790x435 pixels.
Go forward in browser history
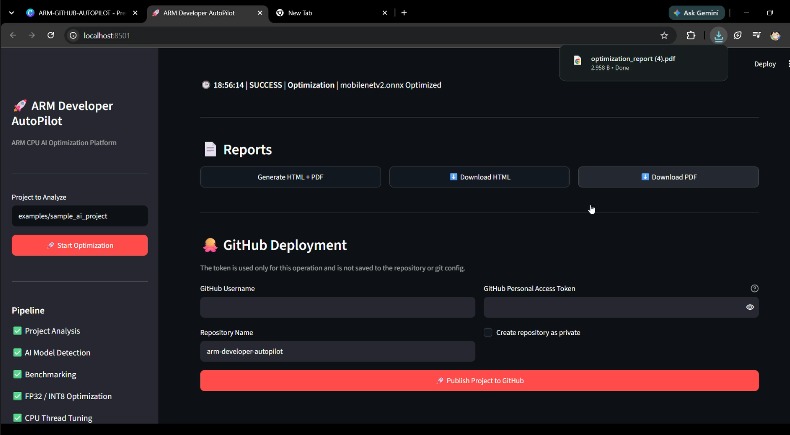coord(32,35)
